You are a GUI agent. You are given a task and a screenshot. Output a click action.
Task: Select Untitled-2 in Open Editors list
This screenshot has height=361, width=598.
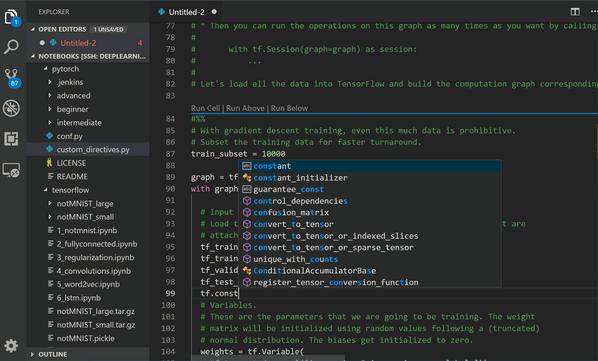(x=89, y=43)
